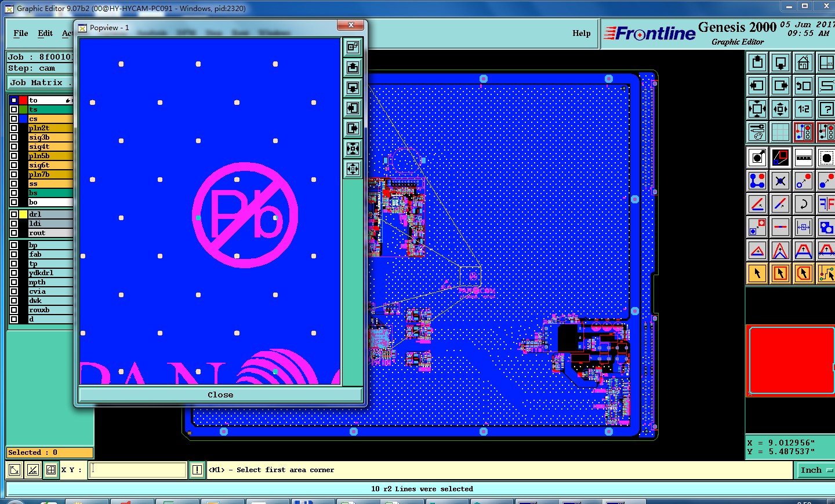Viewport: 835px width, 504px height.
Task: Pan right in main toolbar
Action: click(x=780, y=86)
